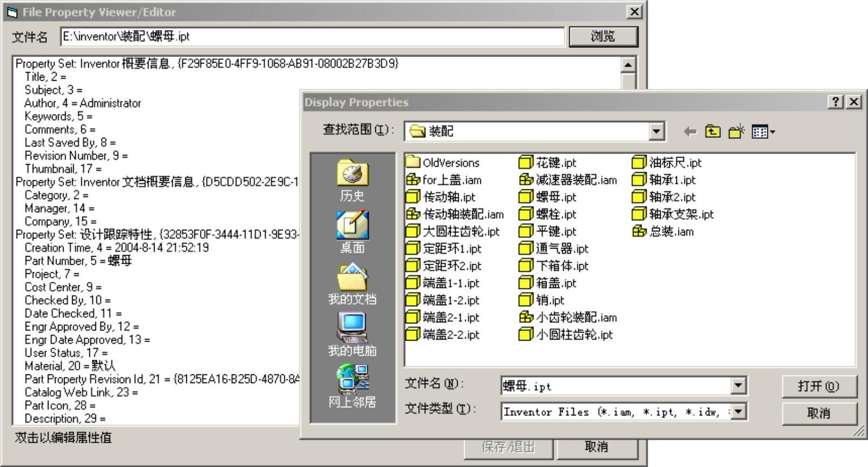Select 端盖1-1.ipt part file
Viewport: 868px width, 467px height.
(x=443, y=283)
